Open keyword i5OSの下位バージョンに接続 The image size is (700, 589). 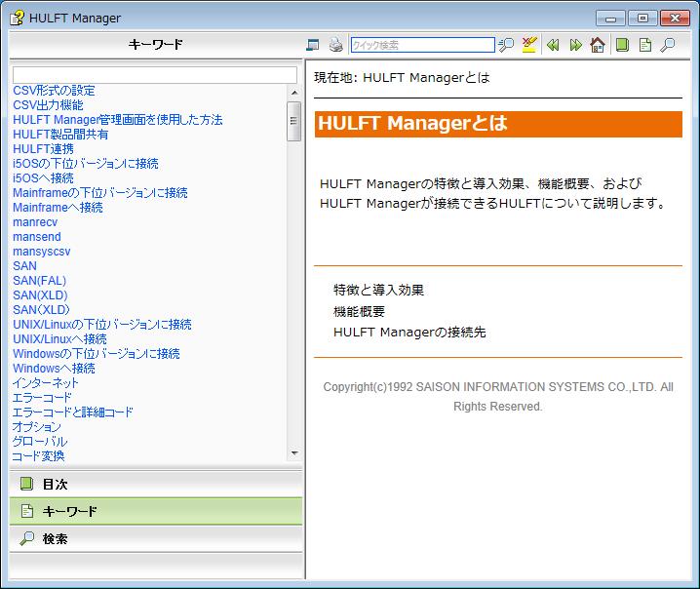pyautogui.click(x=86, y=164)
